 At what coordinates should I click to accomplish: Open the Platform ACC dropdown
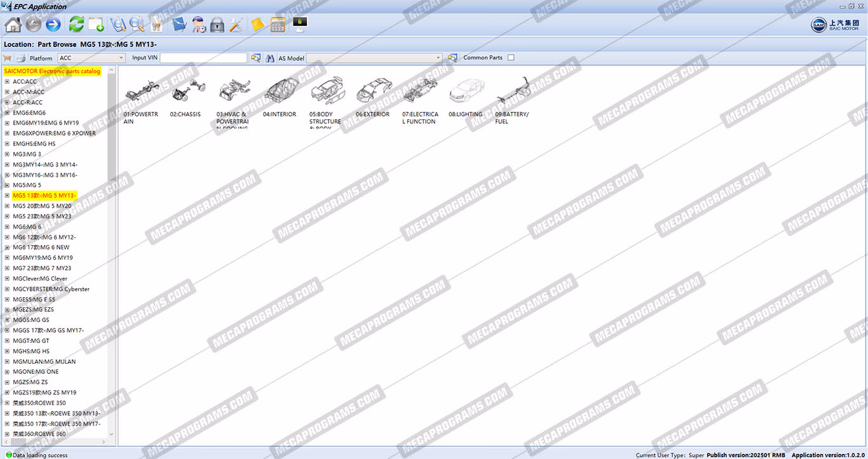(x=92, y=58)
